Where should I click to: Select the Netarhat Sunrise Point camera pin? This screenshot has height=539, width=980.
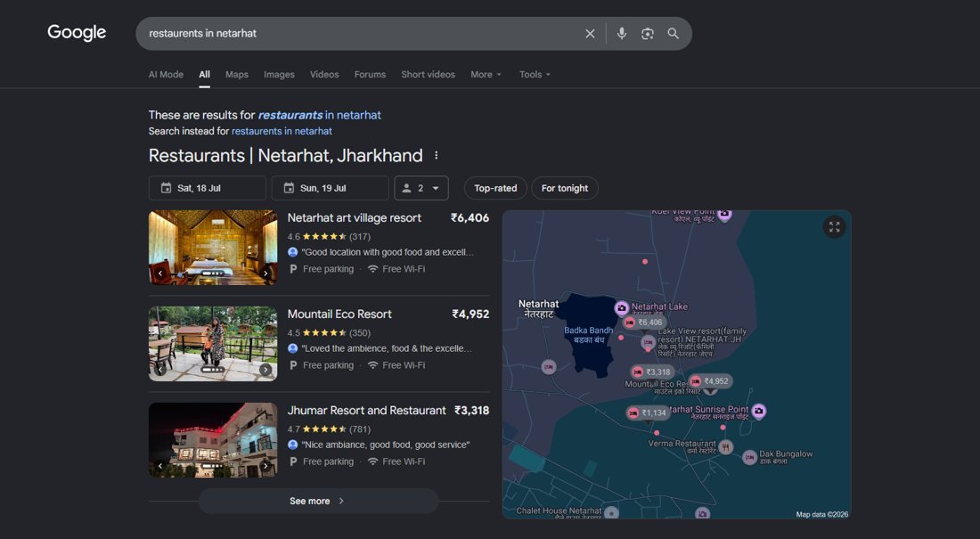click(759, 411)
